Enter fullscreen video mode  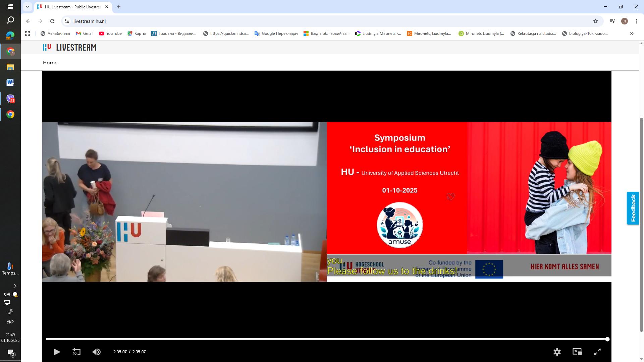tap(597, 352)
